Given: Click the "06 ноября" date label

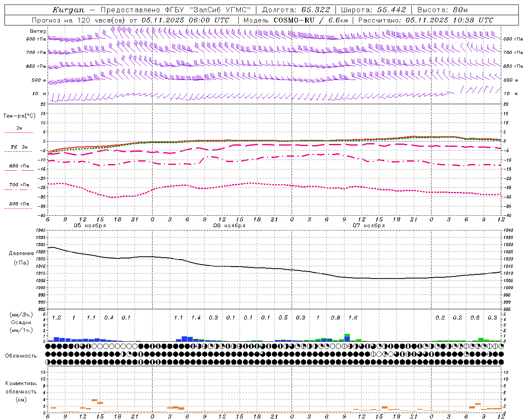Looking at the screenshot, I should (229, 226).
